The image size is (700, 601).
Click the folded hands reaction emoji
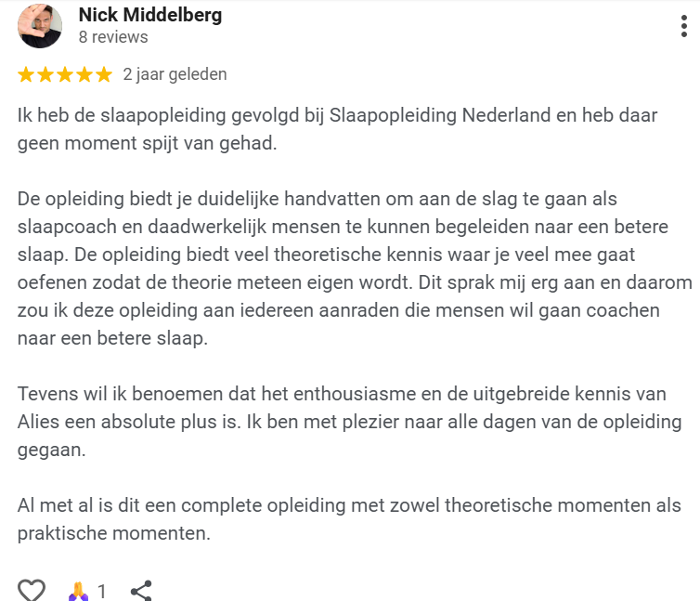(78, 591)
